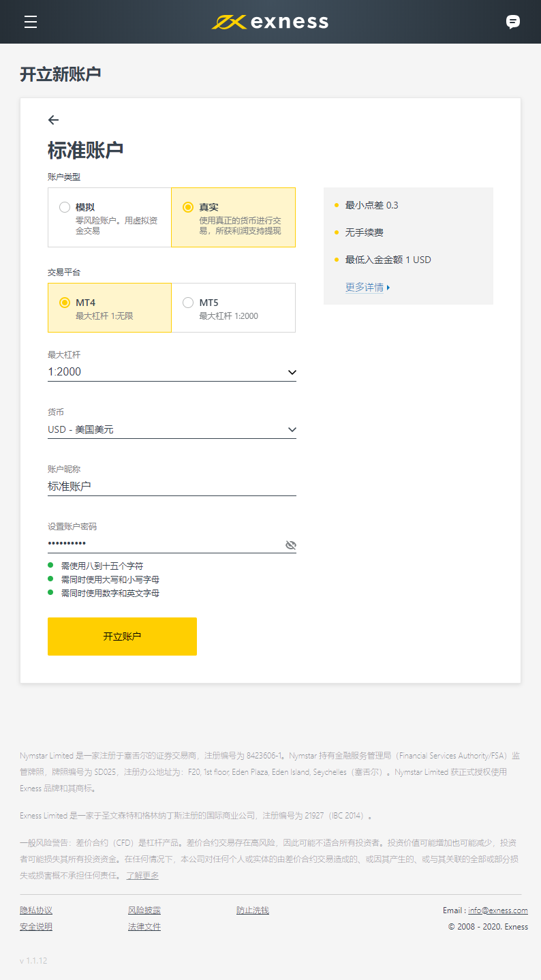This screenshot has width=541, height=980.
Task: Click the 需使用八到十五个字符 rule text
Action: click(102, 566)
